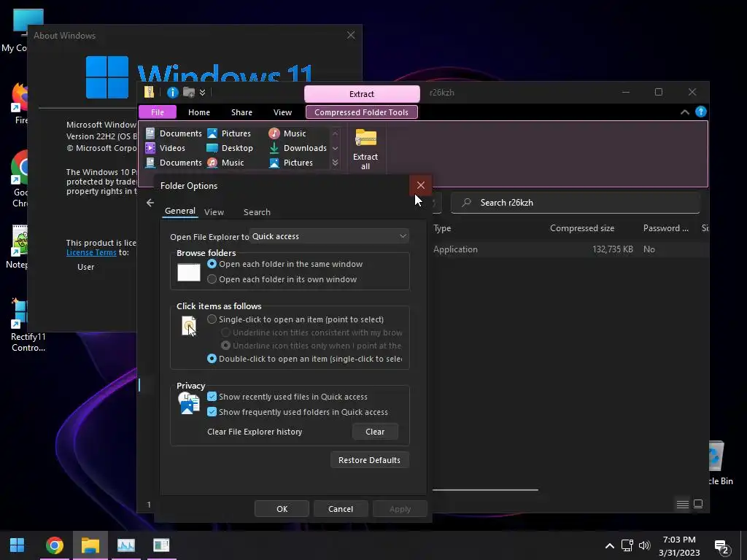Select Videos extract destination
The image size is (747, 560).
(x=166, y=148)
